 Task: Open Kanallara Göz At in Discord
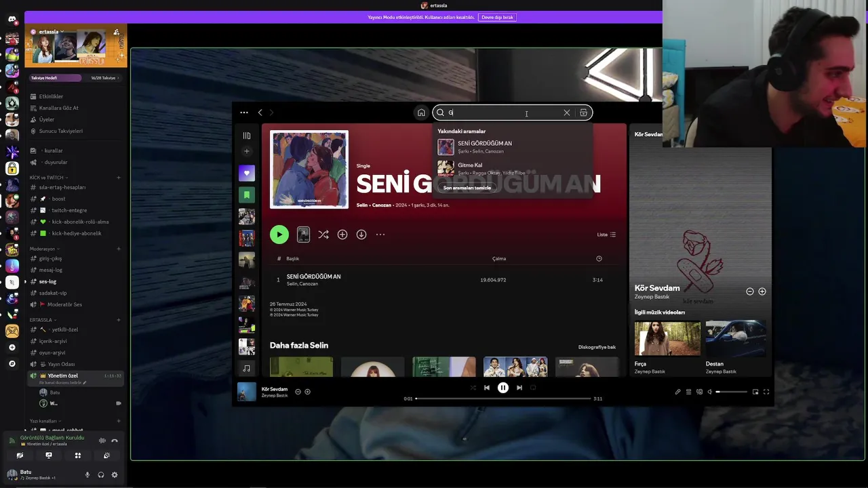[x=59, y=108]
